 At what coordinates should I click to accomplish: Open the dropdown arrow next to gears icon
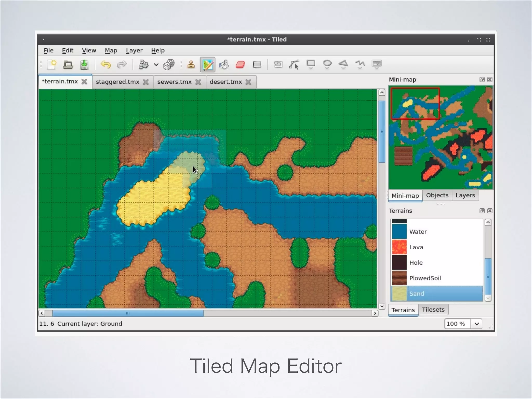[156, 65]
